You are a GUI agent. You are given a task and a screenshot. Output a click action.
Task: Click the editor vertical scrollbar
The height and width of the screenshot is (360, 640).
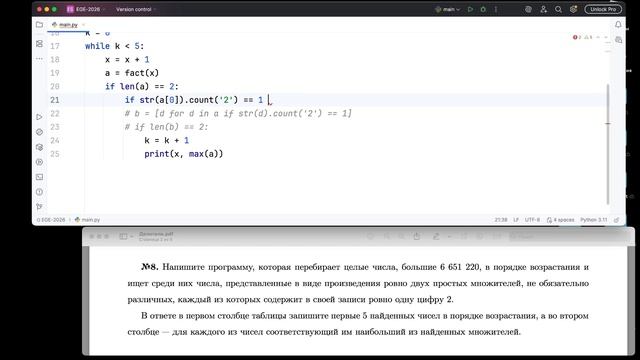608,144
